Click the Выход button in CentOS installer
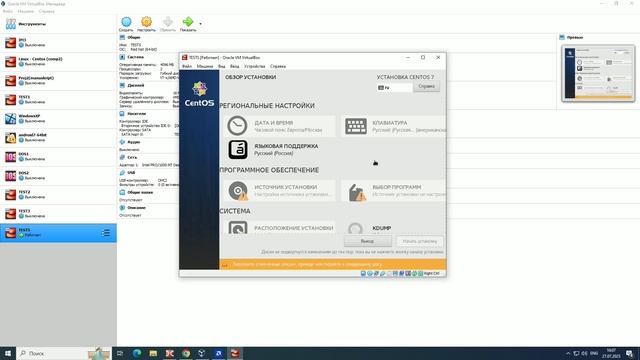 [x=367, y=241]
